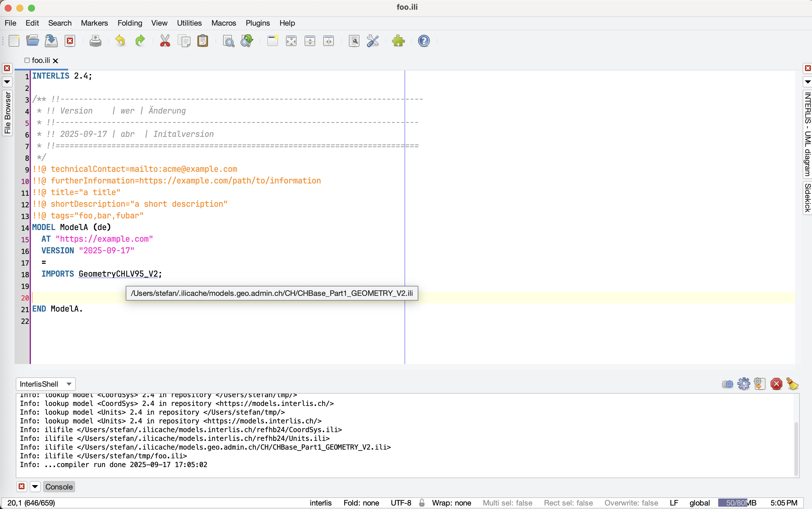Image resolution: width=812 pixels, height=509 pixels.
Task: Copy selection with the toolbar icon
Action: pyautogui.click(x=184, y=41)
